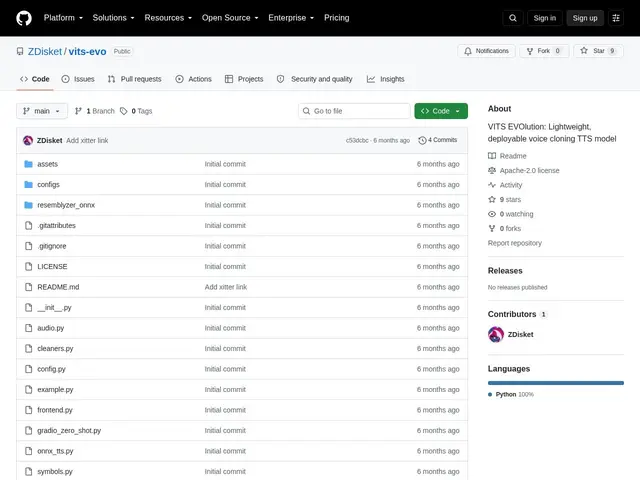Click the Report repository link

pyautogui.click(x=515, y=243)
